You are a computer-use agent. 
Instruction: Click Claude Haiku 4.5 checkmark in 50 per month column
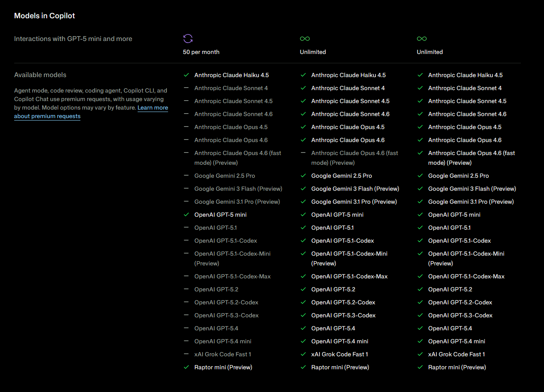point(186,75)
